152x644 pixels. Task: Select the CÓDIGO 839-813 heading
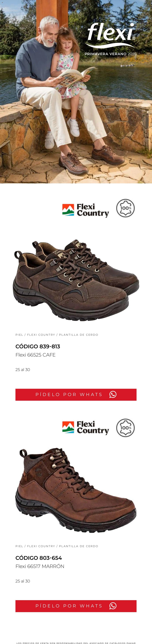point(38,347)
